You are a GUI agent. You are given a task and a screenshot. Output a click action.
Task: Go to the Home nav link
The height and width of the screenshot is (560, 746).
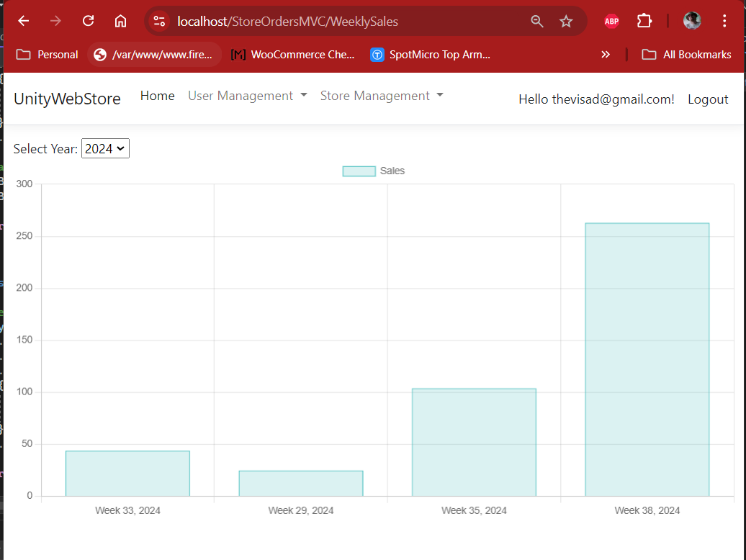tap(157, 96)
